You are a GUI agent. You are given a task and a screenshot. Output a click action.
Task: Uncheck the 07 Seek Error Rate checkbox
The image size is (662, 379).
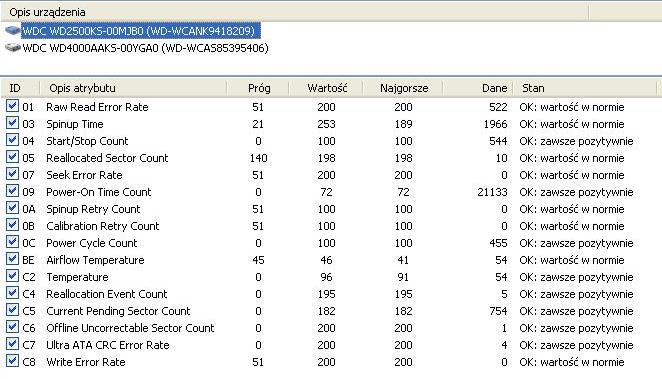[x=12, y=173]
